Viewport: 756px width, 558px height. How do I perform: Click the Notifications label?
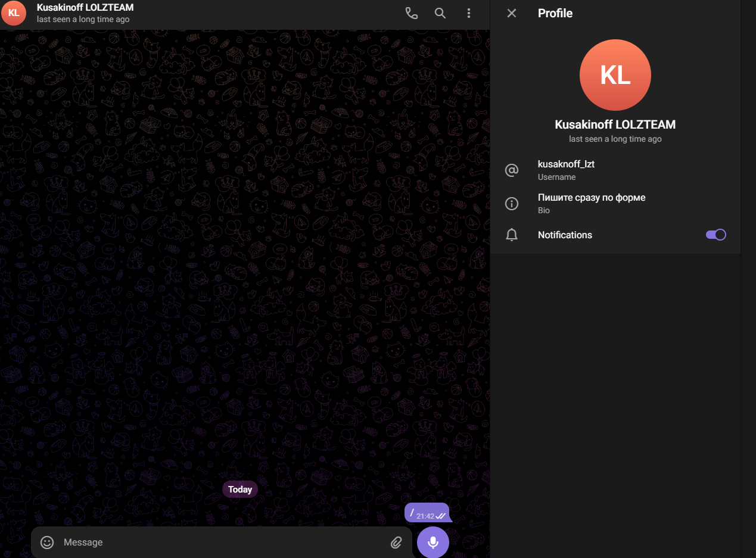point(565,235)
